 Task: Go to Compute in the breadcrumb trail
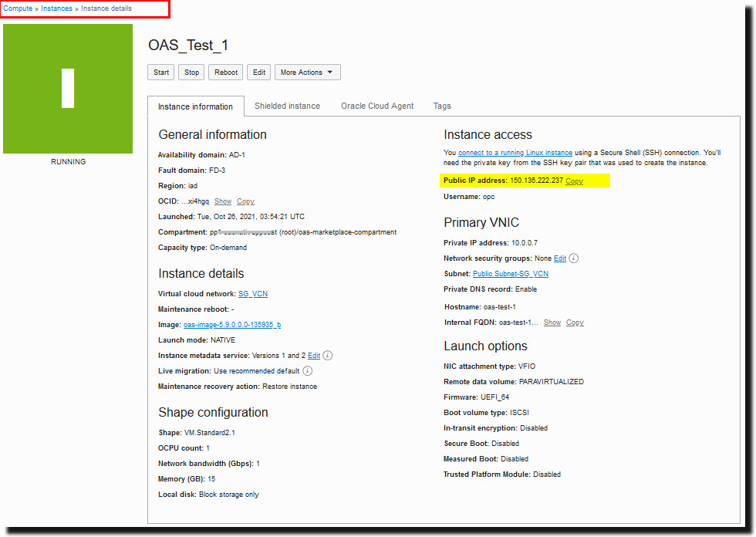(15, 9)
